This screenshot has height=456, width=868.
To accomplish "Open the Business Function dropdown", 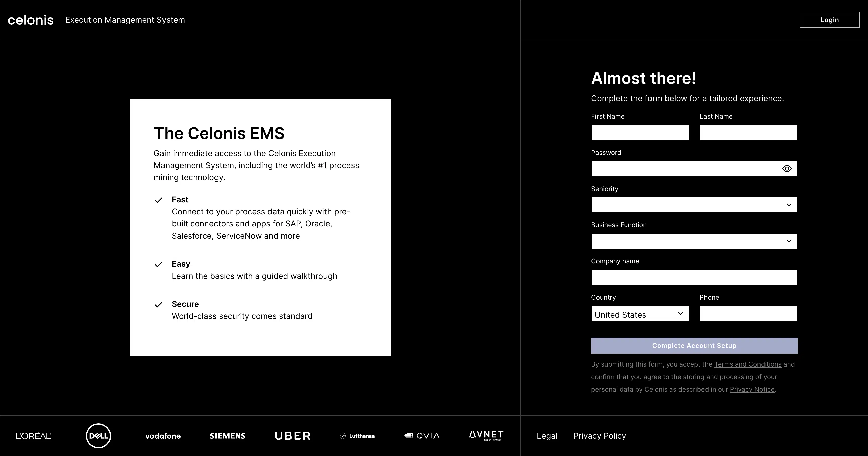I will (694, 241).
